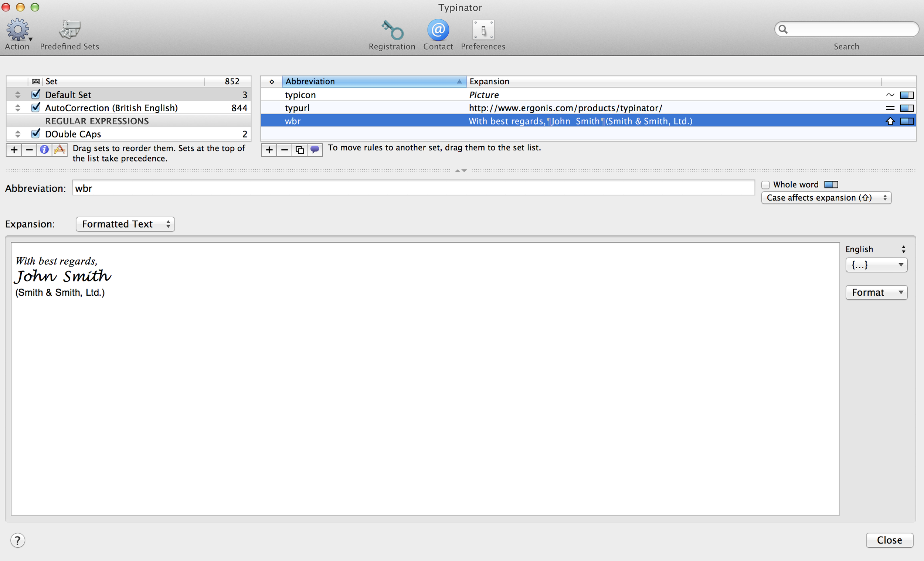This screenshot has height=561, width=924.
Task: Sort by Expansion column header
Action: coord(673,81)
